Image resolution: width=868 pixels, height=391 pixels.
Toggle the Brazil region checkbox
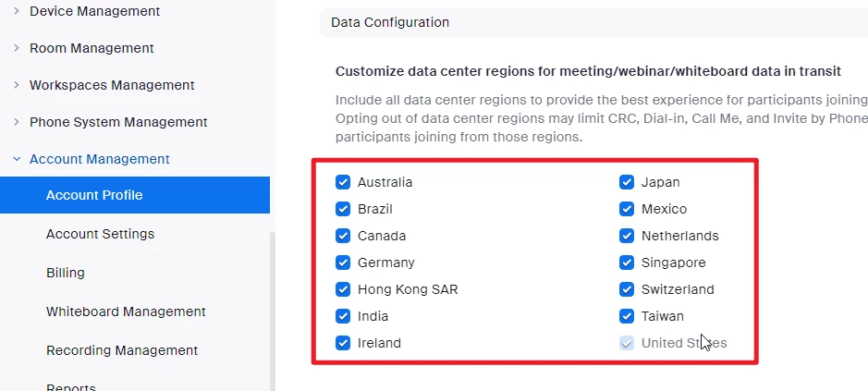(x=343, y=209)
